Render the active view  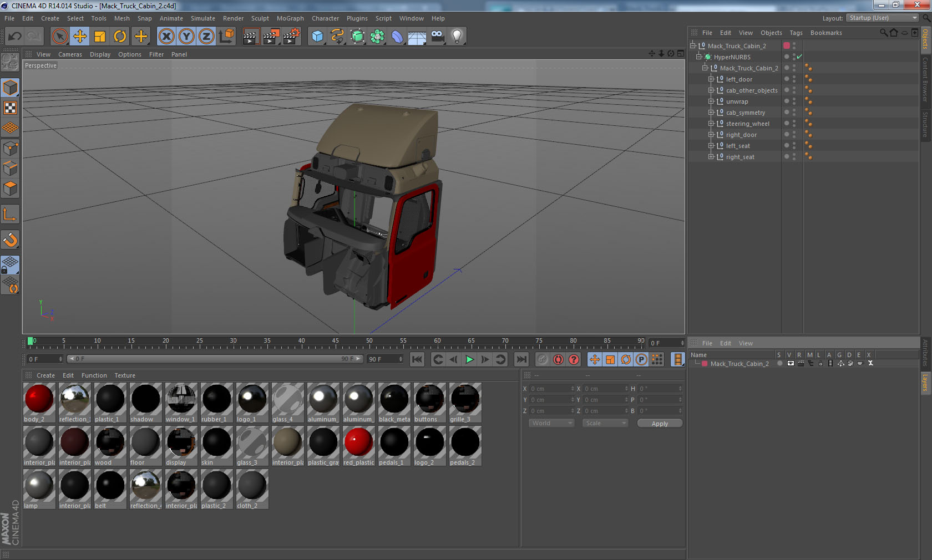pyautogui.click(x=251, y=37)
